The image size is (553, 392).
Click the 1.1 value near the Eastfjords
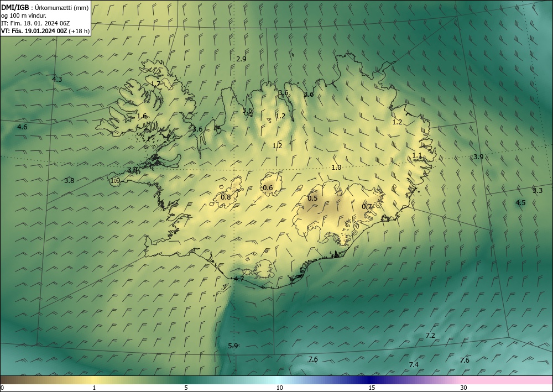417,155
